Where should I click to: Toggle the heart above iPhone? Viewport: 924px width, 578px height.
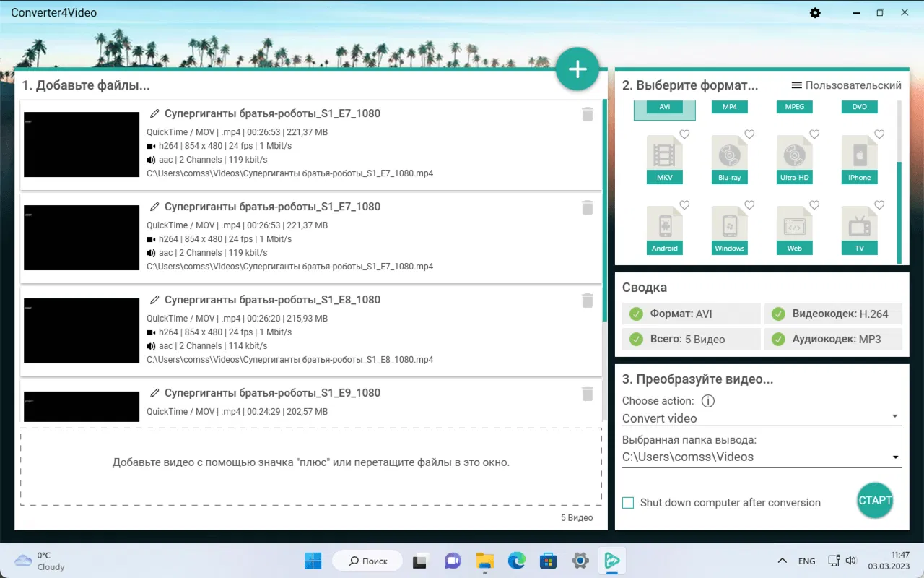click(x=879, y=134)
